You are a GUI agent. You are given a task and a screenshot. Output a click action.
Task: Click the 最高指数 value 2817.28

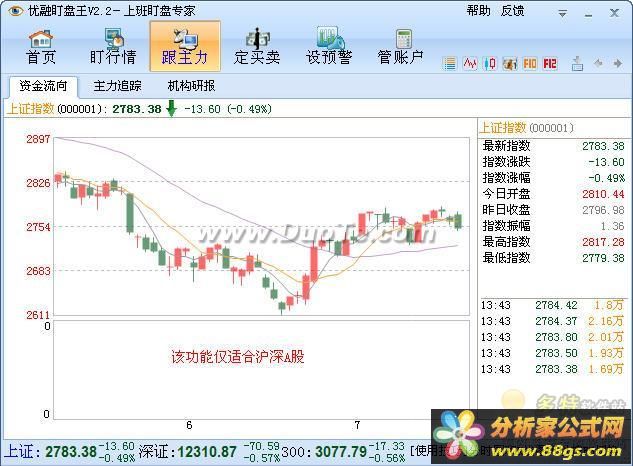(603, 242)
